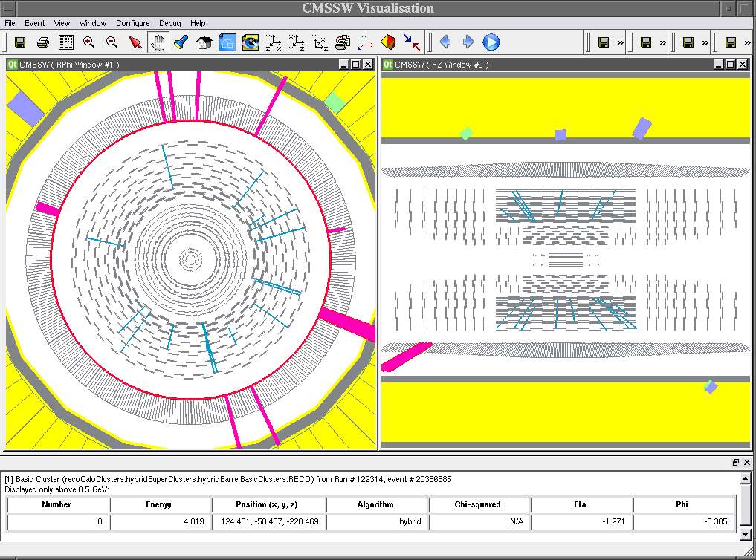The width and height of the screenshot is (756, 560).
Task: Maximize the RPhi Window #1 subwindow
Action: click(356, 65)
